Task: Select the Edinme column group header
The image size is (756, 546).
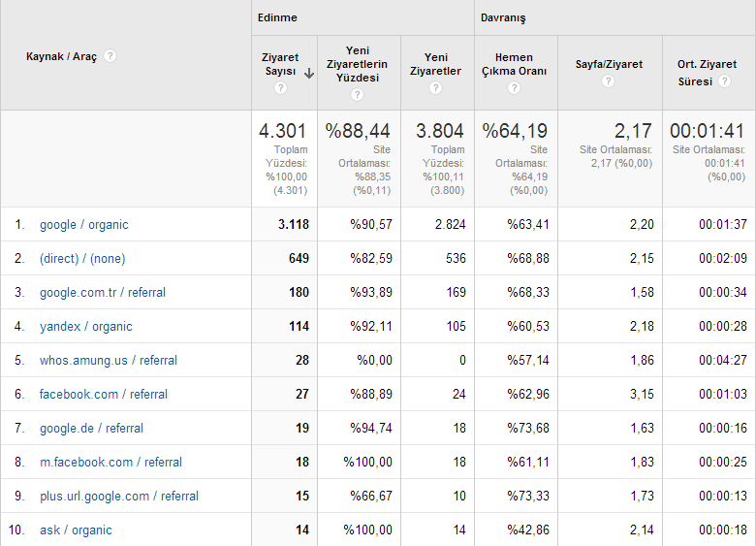Action: [277, 17]
